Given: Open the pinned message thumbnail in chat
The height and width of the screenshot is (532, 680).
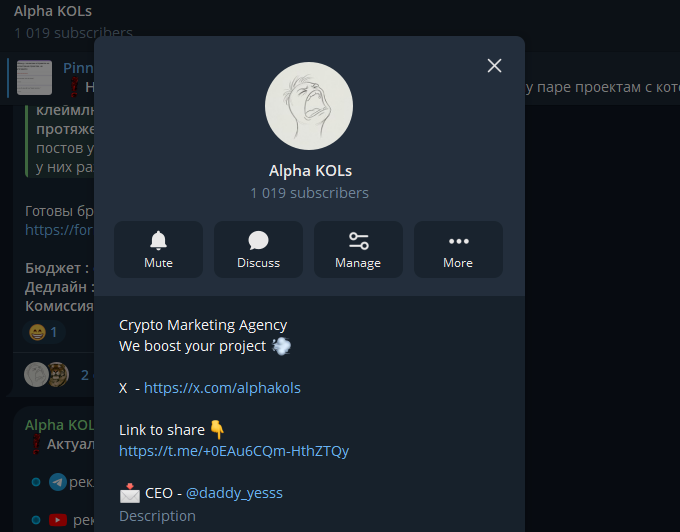Looking at the screenshot, I should [34, 78].
